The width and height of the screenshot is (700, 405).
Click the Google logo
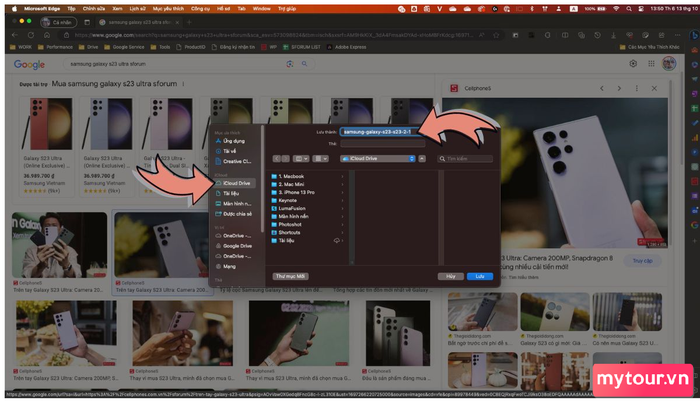29,64
